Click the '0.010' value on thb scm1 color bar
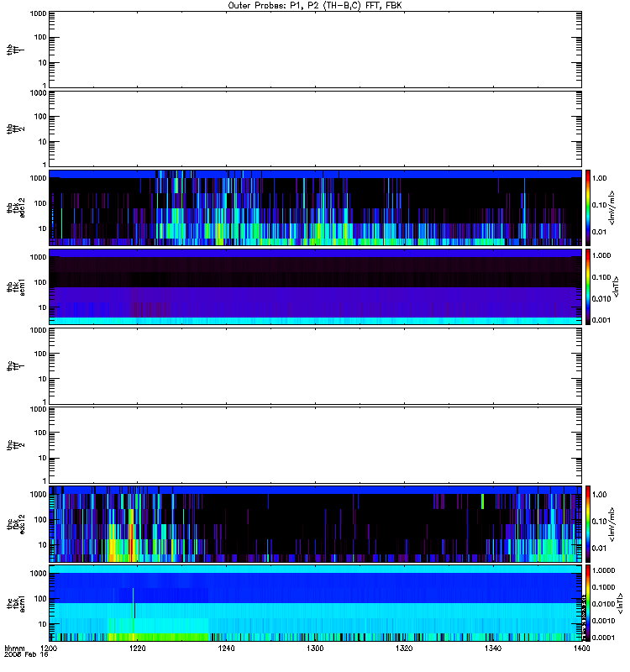Image resolution: width=630 pixels, height=672 pixels. click(601, 299)
